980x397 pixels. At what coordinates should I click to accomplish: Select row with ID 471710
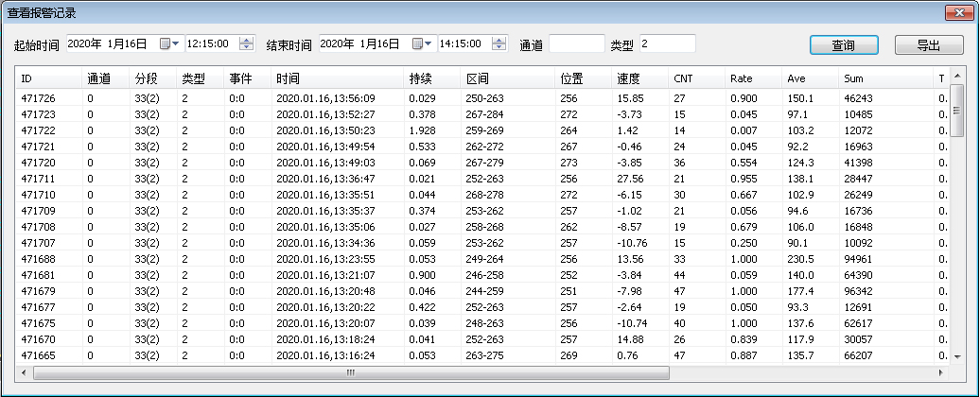point(483,195)
